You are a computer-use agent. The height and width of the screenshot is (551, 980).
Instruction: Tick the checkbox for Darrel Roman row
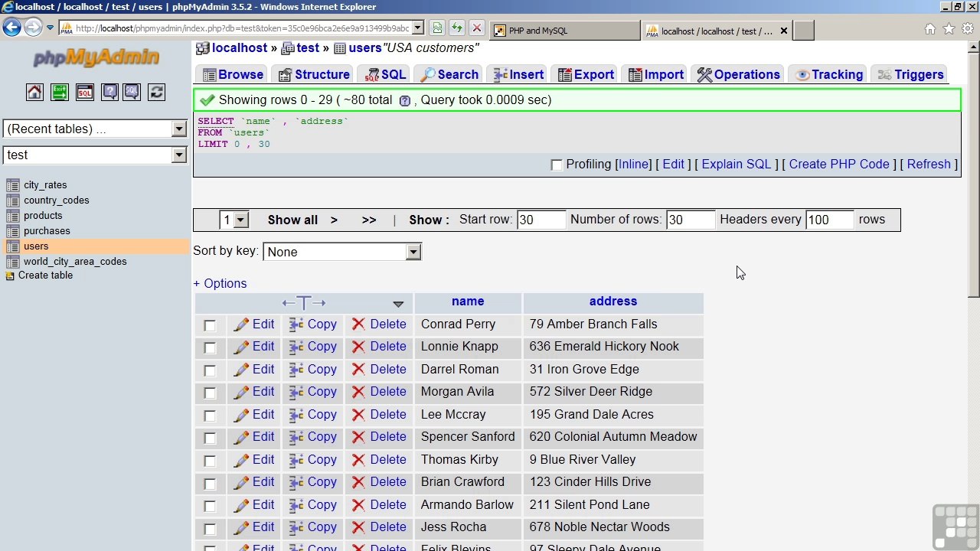(210, 370)
